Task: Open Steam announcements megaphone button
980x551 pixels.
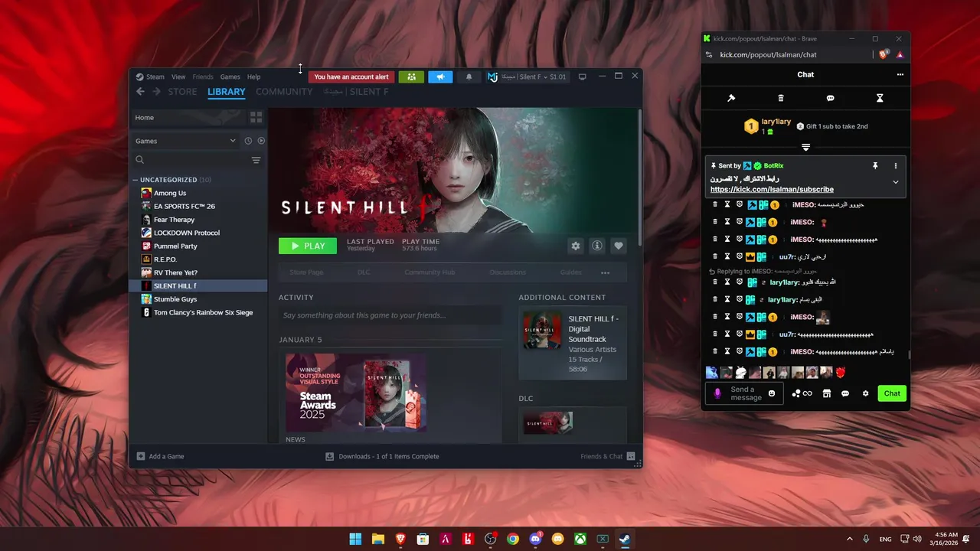Action: (x=440, y=77)
